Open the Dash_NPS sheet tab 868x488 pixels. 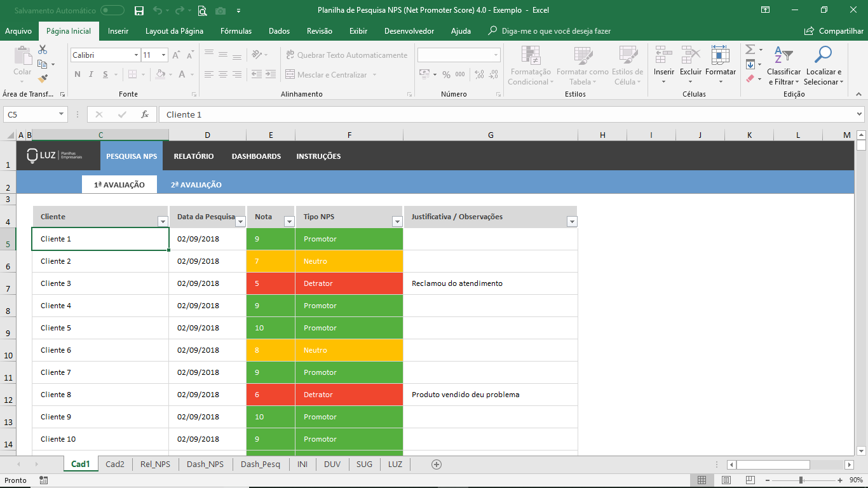(205, 464)
